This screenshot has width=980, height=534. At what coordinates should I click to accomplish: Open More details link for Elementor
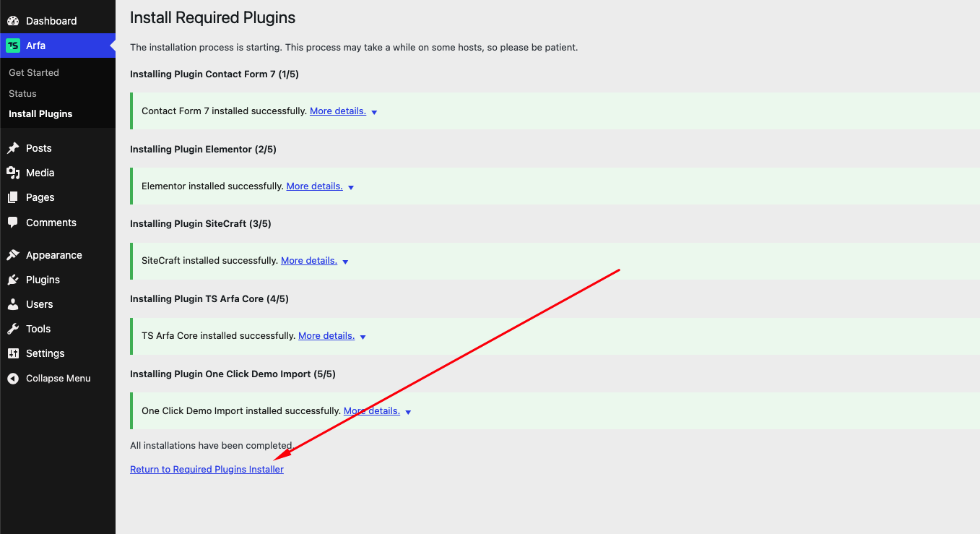point(315,186)
